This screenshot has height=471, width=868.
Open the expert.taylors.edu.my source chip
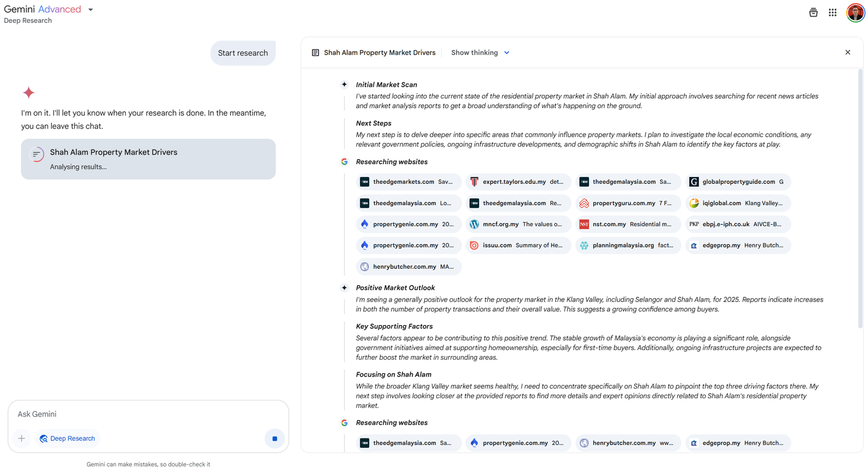[518, 182]
